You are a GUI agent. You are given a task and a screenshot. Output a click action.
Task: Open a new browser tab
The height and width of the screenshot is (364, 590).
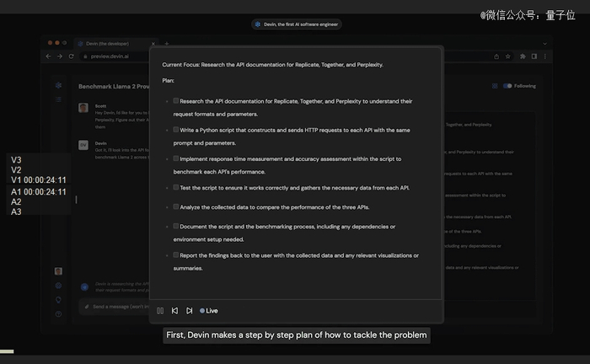pyautogui.click(x=167, y=44)
